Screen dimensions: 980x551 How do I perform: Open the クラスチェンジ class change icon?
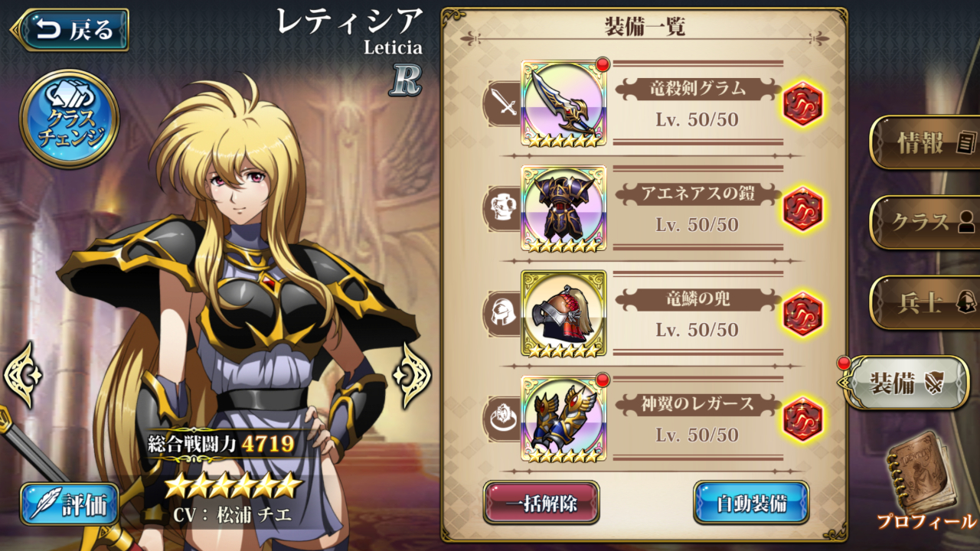click(69, 119)
